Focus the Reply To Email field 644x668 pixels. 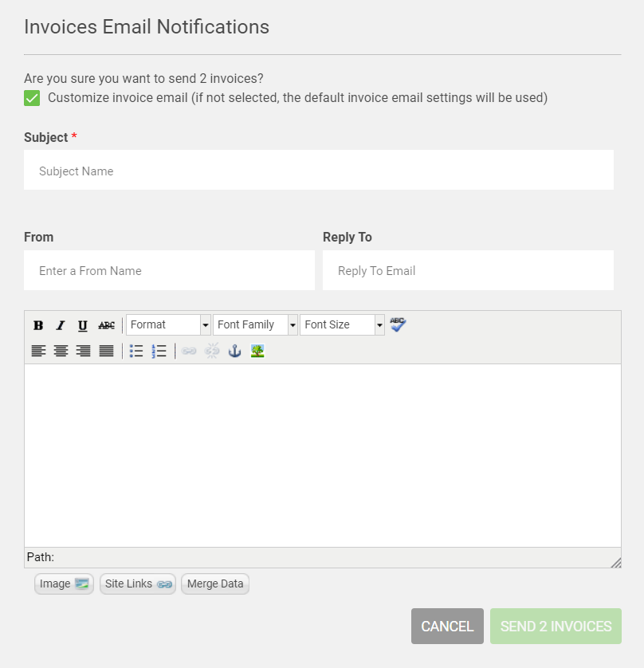pos(468,271)
